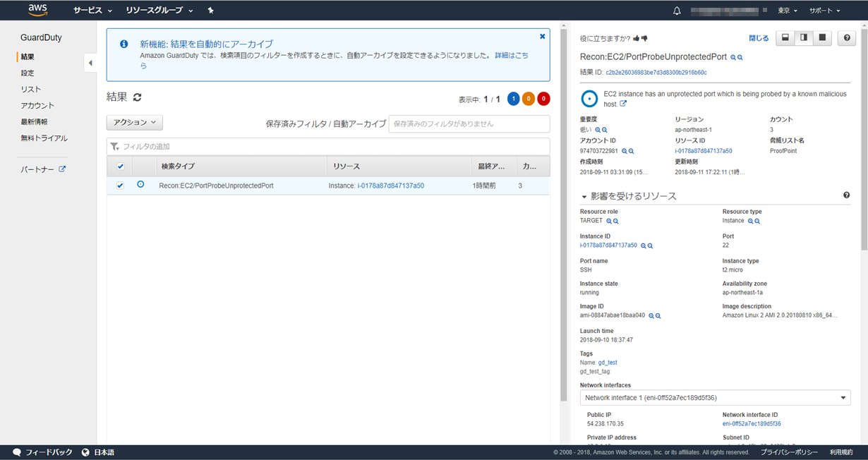Open 設定 in the GuardDuty sidebar
868x460 pixels.
[28, 73]
